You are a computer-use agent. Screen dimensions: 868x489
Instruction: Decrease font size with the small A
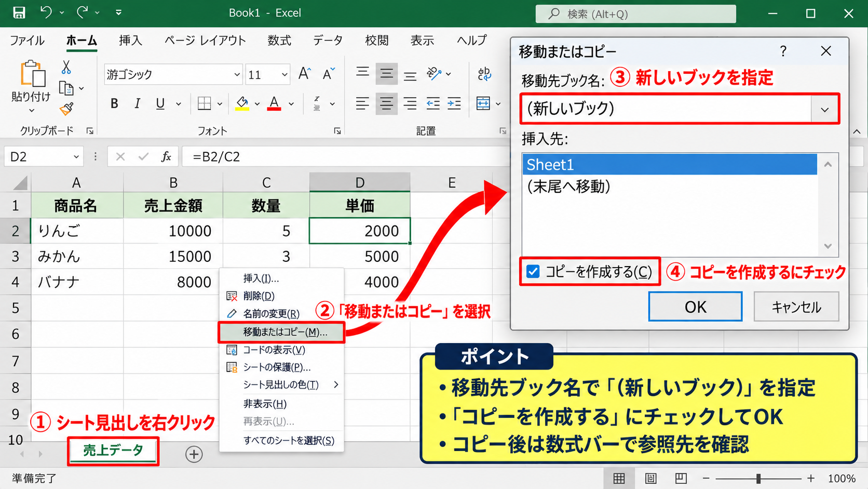pos(329,74)
